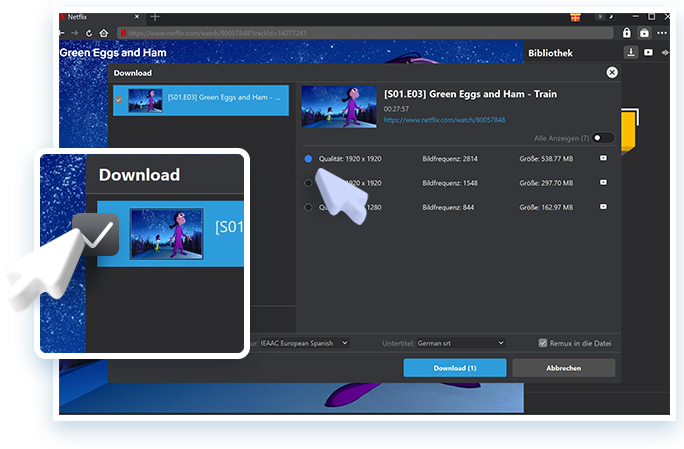Click the large episode thumbnail in details pane
Image resolution: width=684 pixels, height=449 pixels.
[x=339, y=106]
